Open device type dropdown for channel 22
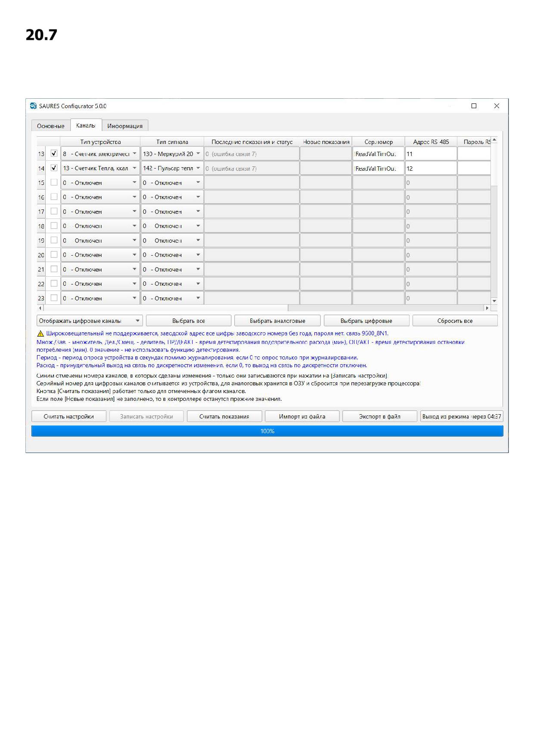 point(100,284)
